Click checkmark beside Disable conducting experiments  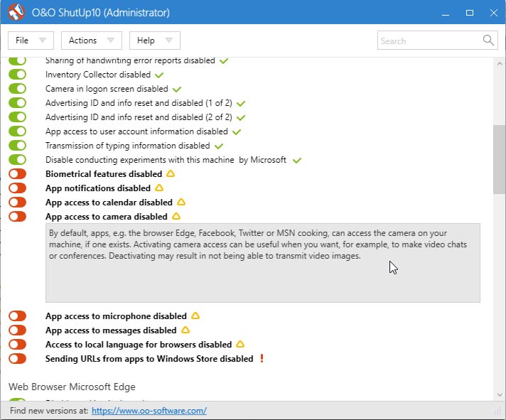pos(297,161)
